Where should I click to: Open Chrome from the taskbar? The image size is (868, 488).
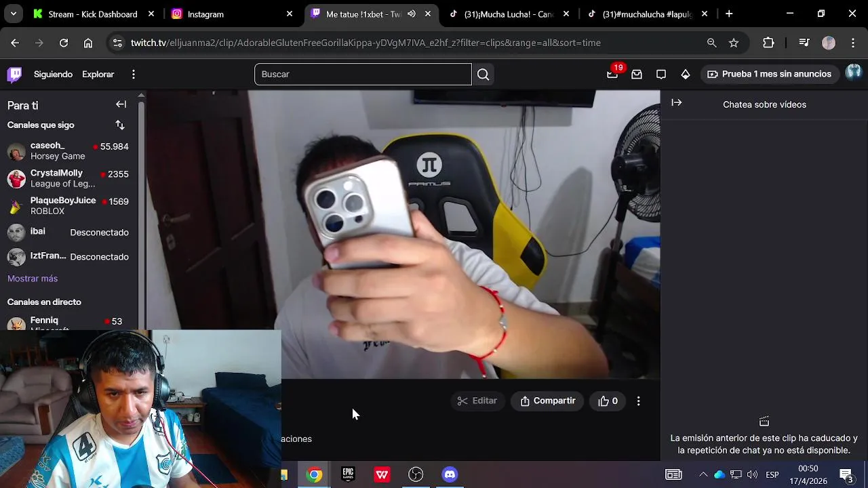pyautogui.click(x=314, y=474)
